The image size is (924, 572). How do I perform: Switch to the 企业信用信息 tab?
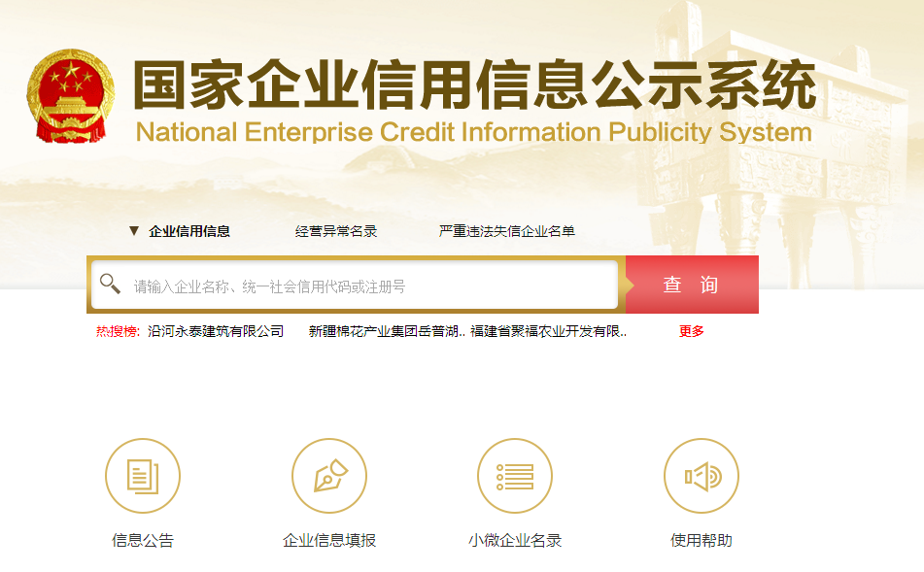coord(189,231)
